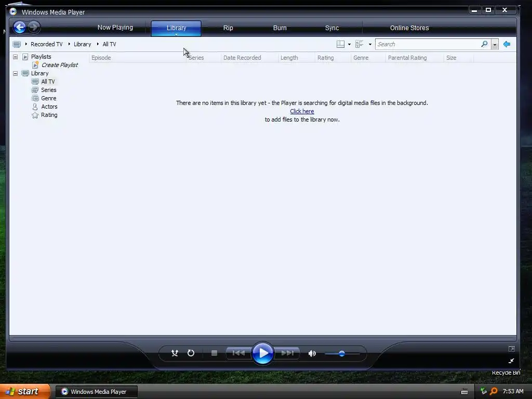Image resolution: width=532 pixels, height=399 pixels.
Task: Click the layout options icon
Action: [340, 44]
